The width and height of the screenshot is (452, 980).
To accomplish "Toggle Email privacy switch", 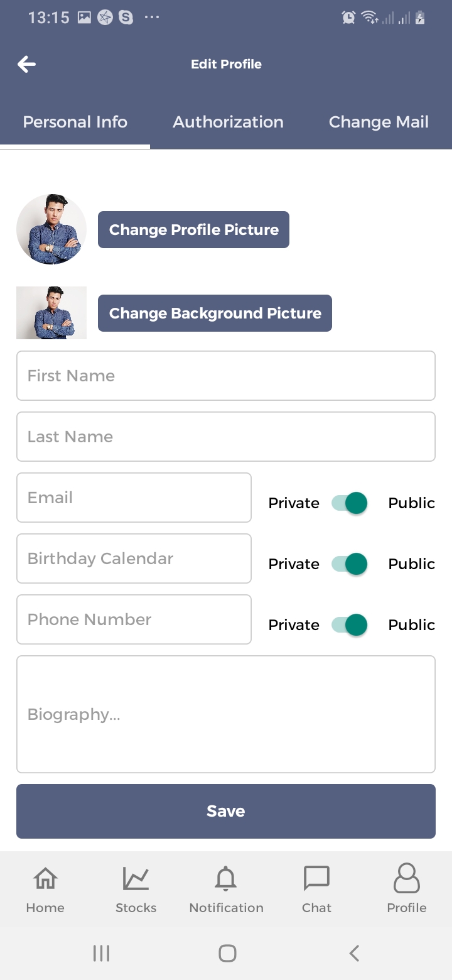I will [x=350, y=503].
